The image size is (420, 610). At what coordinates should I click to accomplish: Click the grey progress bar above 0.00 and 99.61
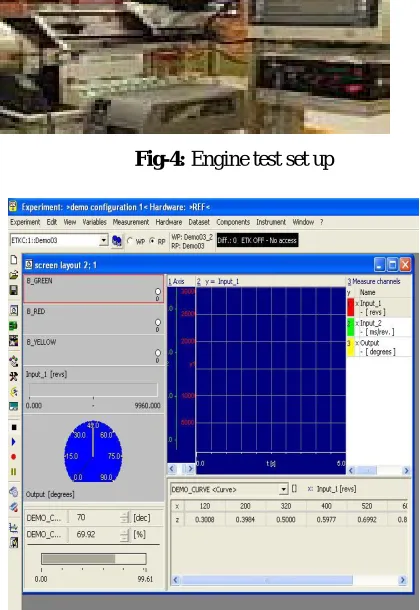pos(94,559)
